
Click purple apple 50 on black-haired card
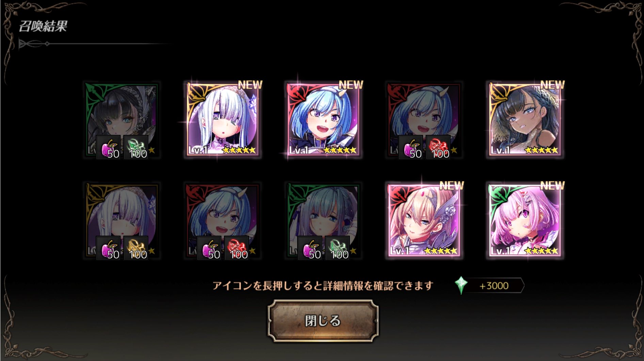click(108, 147)
